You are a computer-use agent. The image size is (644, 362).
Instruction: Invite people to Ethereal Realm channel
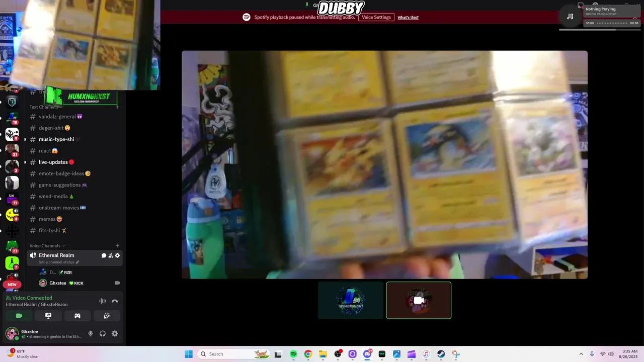[111, 255]
